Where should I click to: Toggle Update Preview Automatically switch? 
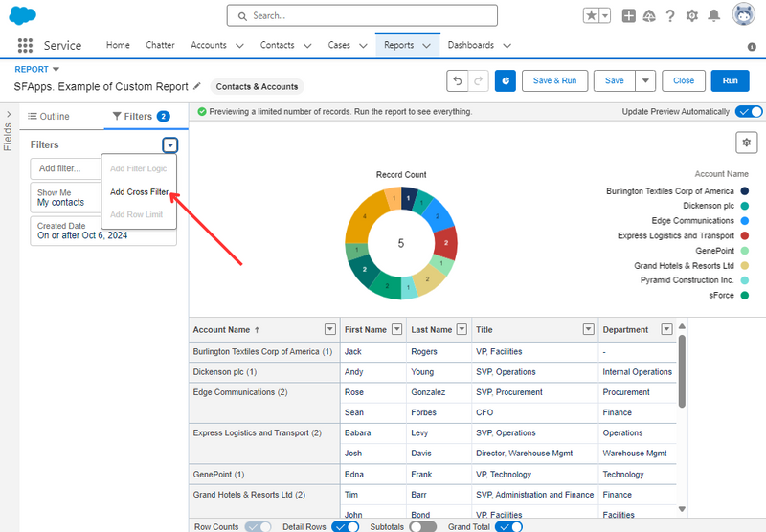point(749,111)
